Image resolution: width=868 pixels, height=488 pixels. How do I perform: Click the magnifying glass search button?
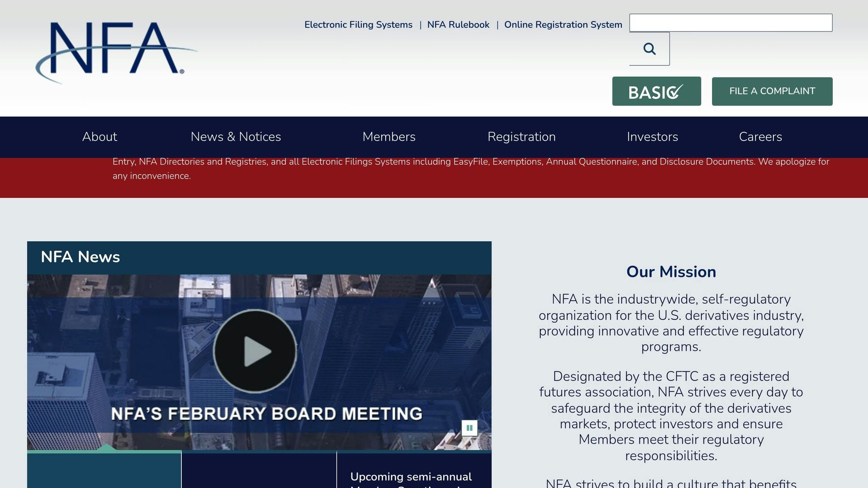pyautogui.click(x=649, y=49)
